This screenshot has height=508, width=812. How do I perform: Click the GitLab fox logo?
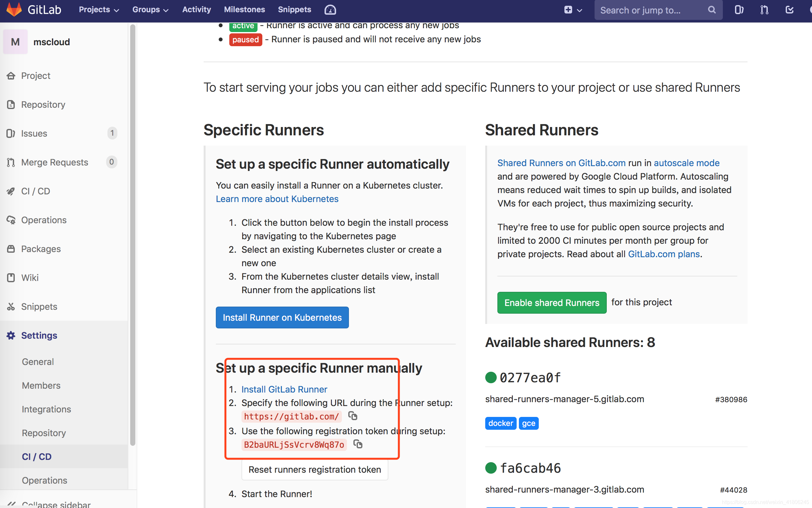(14, 9)
